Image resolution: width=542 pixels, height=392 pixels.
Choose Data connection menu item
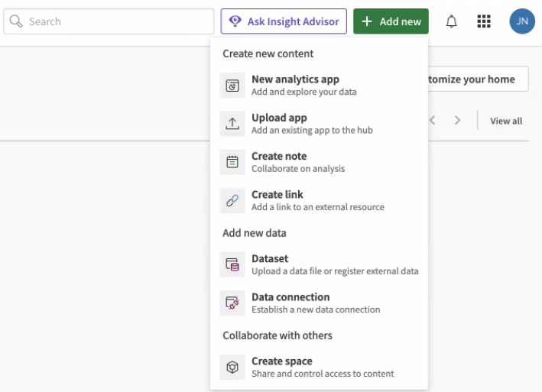click(319, 303)
